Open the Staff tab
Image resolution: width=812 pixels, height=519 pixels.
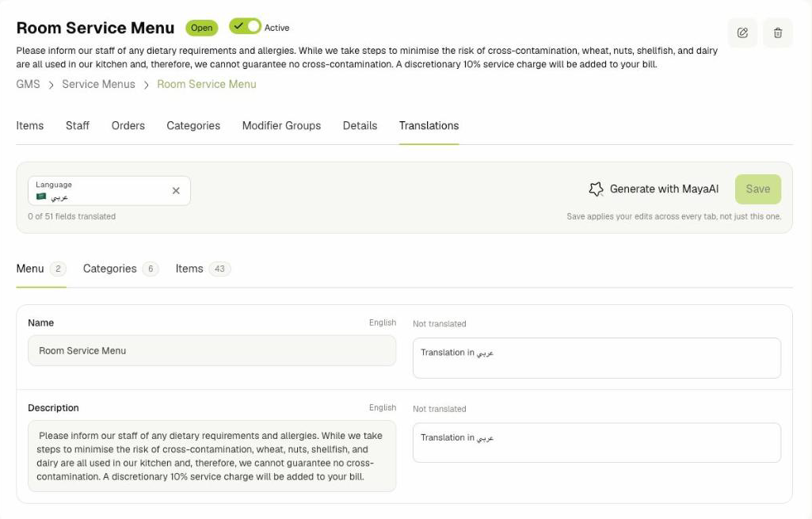(78, 125)
